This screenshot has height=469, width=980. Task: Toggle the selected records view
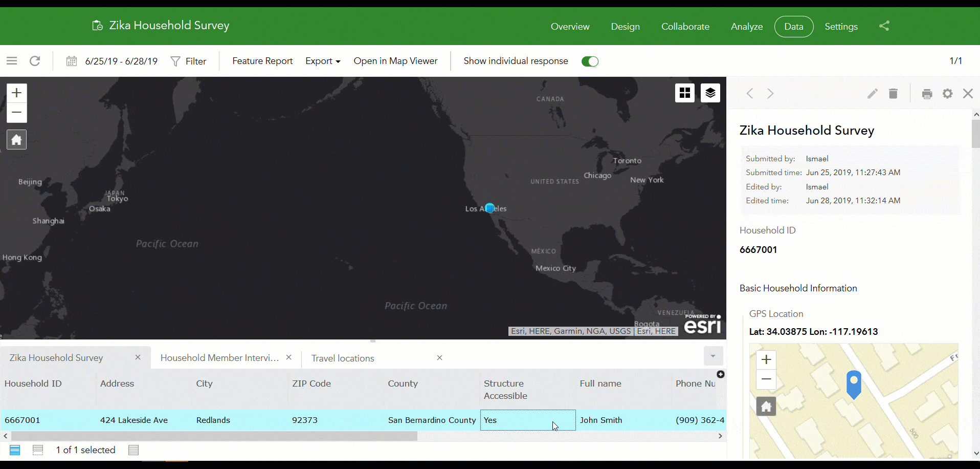[x=38, y=450]
